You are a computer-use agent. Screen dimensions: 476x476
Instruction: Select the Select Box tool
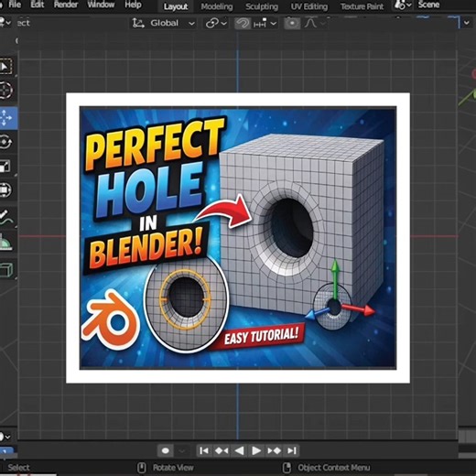(x=5, y=66)
